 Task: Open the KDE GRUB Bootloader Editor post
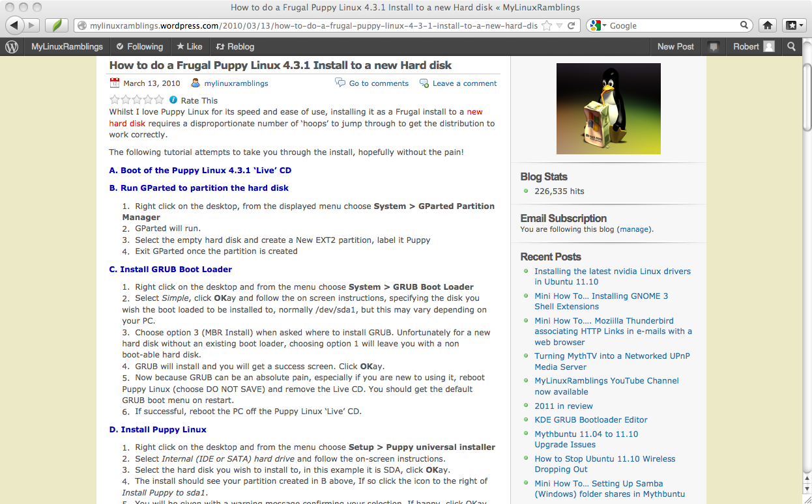(591, 420)
